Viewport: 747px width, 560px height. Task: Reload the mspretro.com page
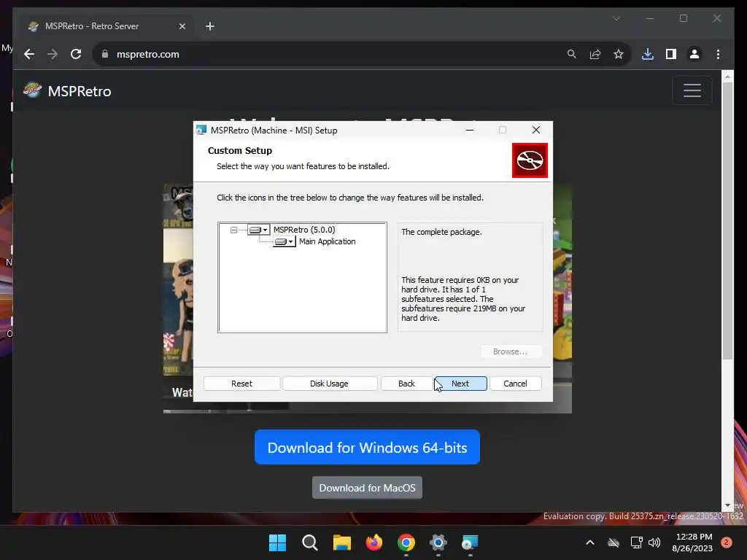pos(76,54)
